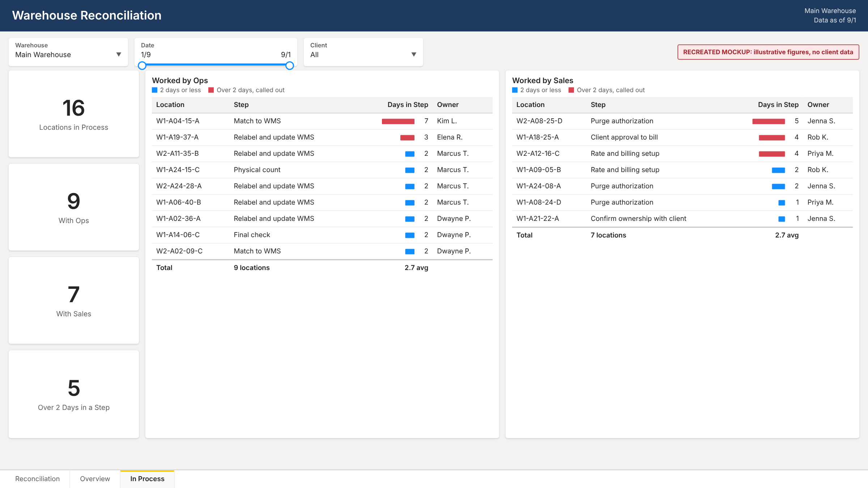Click location W2-A02-09-C

coord(179,251)
